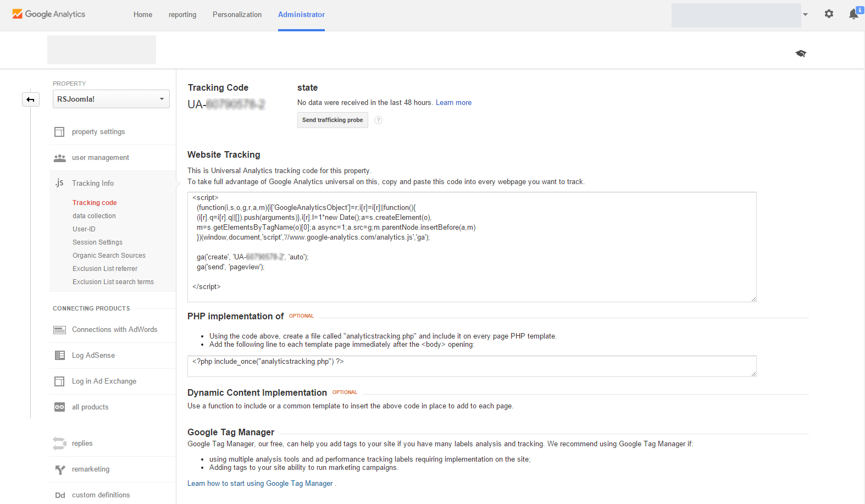865x504 pixels.
Task: Switch to the reporting tab
Action: coord(182,15)
